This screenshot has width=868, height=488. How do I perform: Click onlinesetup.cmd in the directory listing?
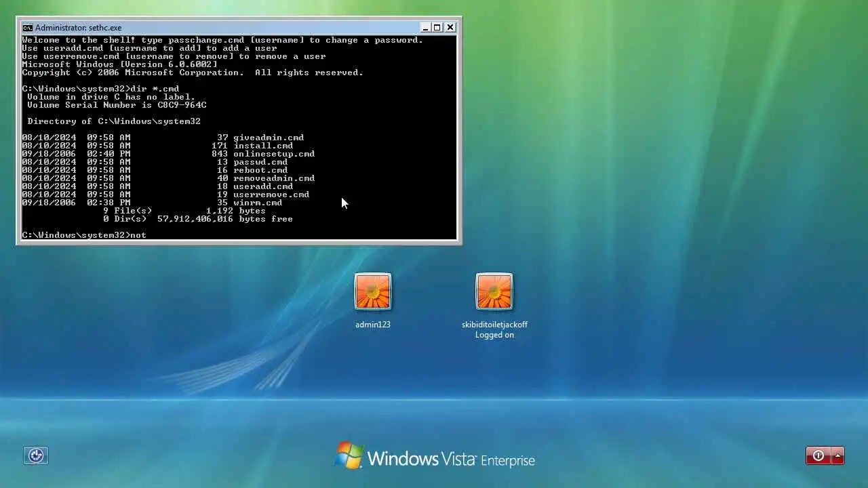[x=274, y=154]
